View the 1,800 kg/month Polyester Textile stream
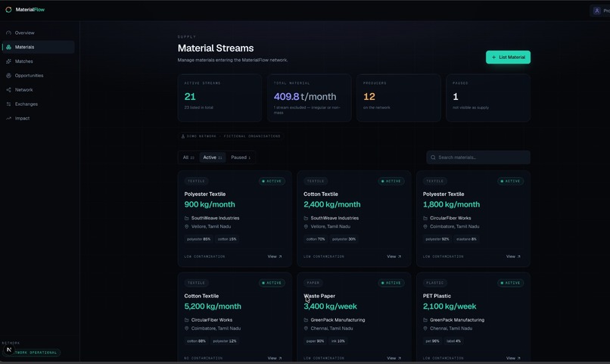610x364 pixels. pos(514,257)
